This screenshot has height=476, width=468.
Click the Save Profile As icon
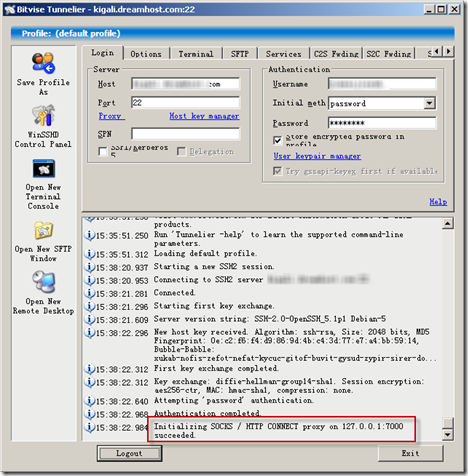pyautogui.click(x=43, y=63)
